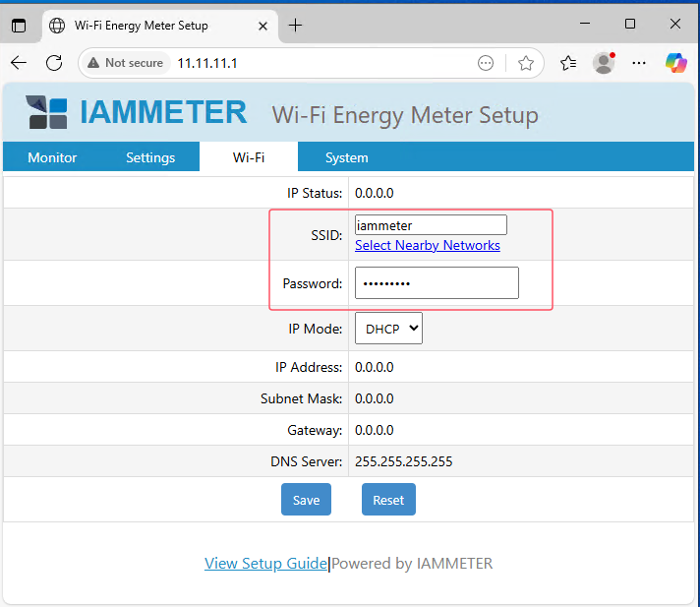
Task: Launch the Copilot icon
Action: 676,63
